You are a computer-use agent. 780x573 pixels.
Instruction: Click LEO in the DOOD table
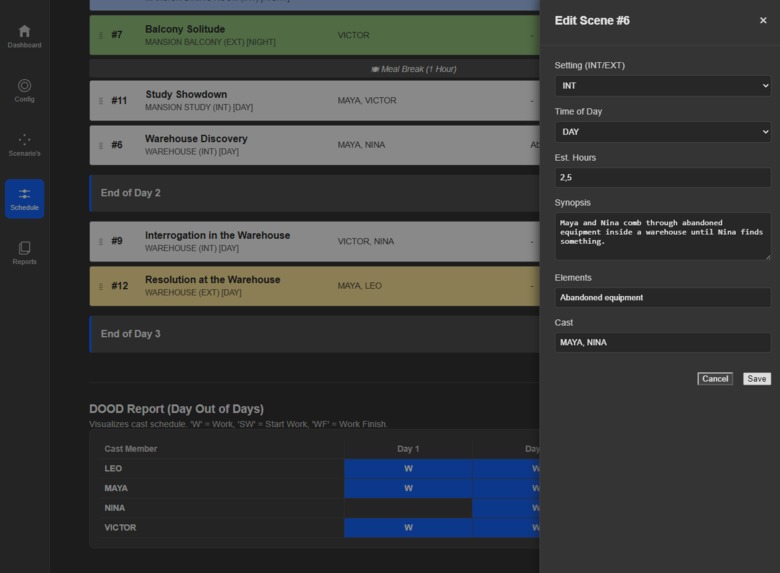pos(113,469)
